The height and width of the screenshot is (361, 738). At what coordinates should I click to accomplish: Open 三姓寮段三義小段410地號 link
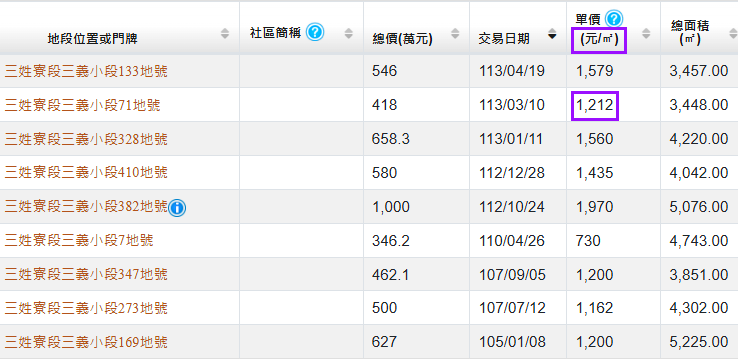click(x=86, y=173)
